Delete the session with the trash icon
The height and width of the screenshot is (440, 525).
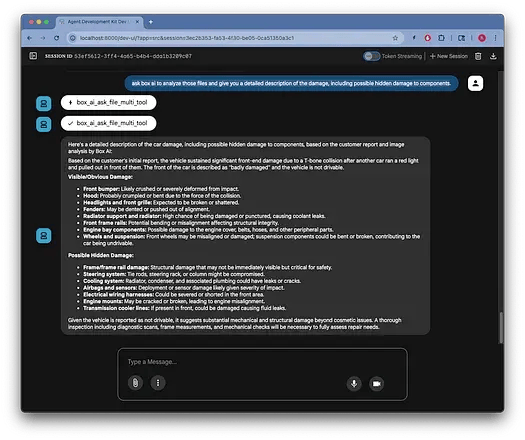pos(478,56)
